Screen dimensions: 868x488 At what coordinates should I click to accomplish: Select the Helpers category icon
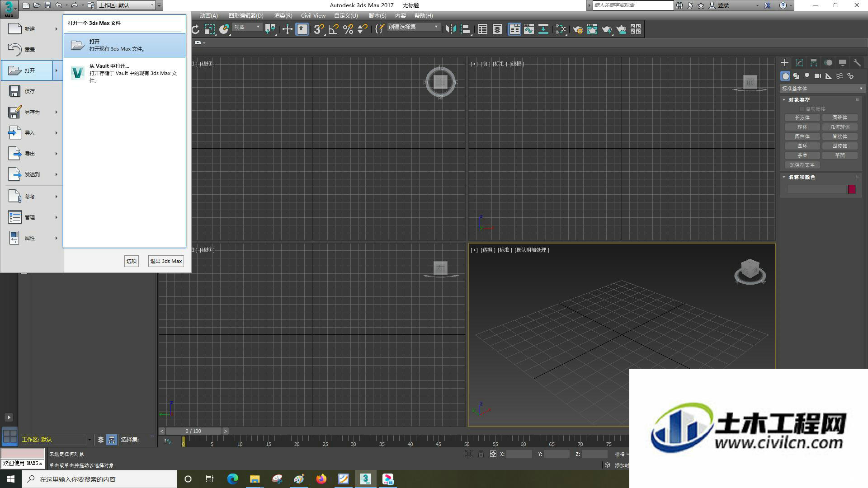[x=829, y=76]
